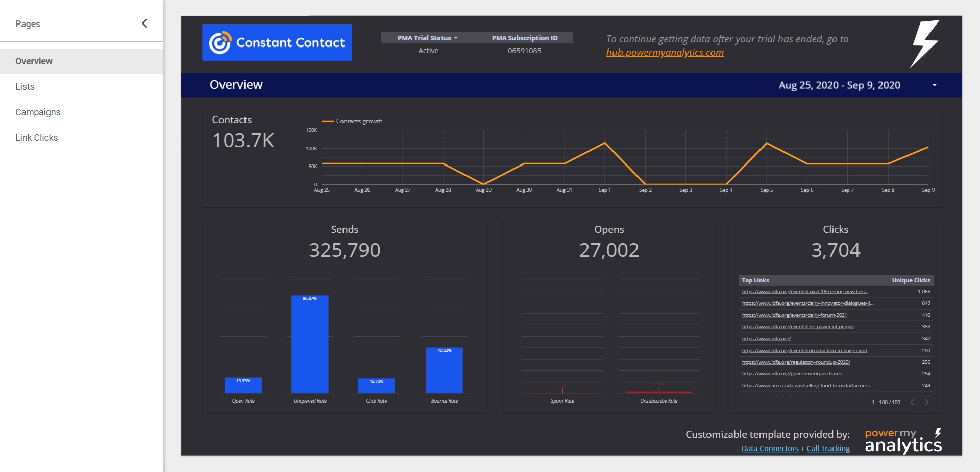The width and height of the screenshot is (980, 472).
Task: Open the Call Tracking link
Action: [x=828, y=449]
